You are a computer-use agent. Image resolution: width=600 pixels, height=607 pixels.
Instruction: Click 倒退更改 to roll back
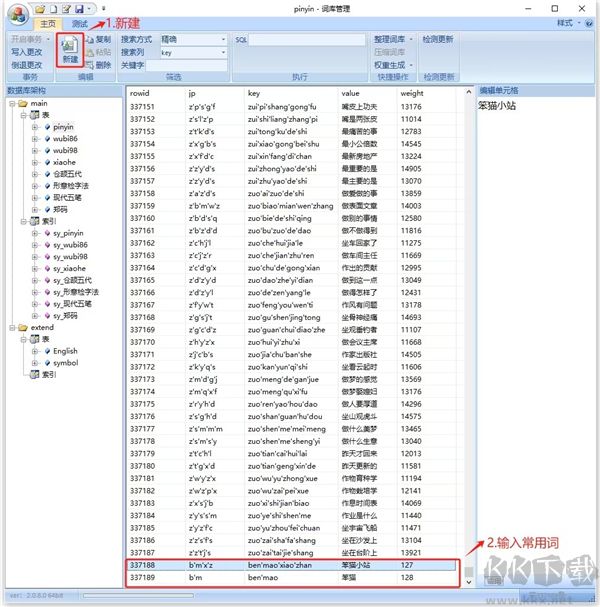26,65
